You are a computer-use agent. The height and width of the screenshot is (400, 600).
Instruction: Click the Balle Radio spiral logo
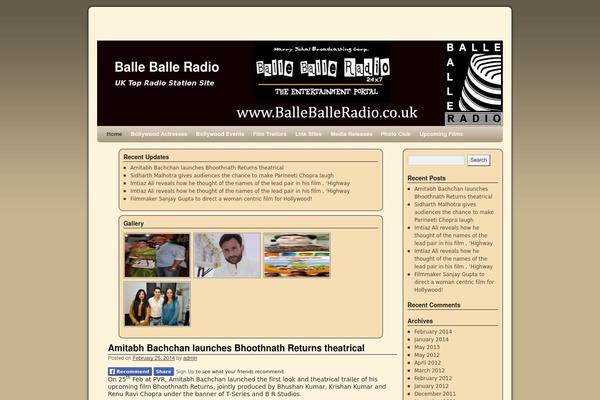click(474, 83)
